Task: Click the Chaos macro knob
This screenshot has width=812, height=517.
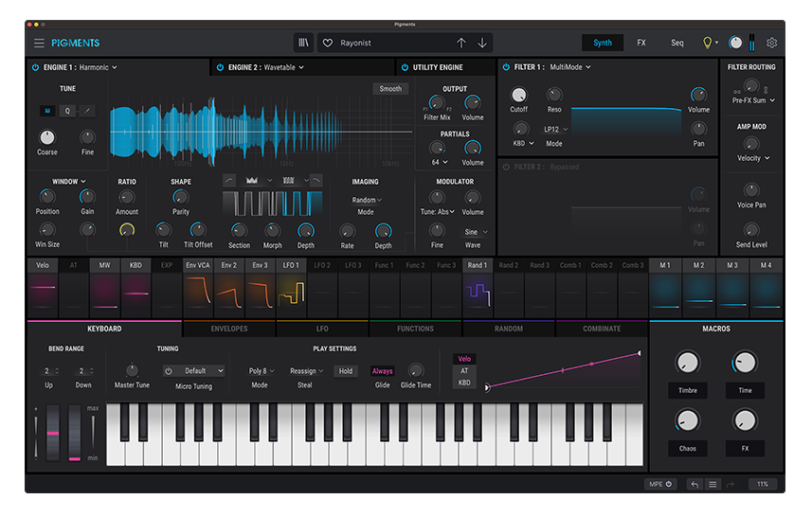Action: click(688, 420)
